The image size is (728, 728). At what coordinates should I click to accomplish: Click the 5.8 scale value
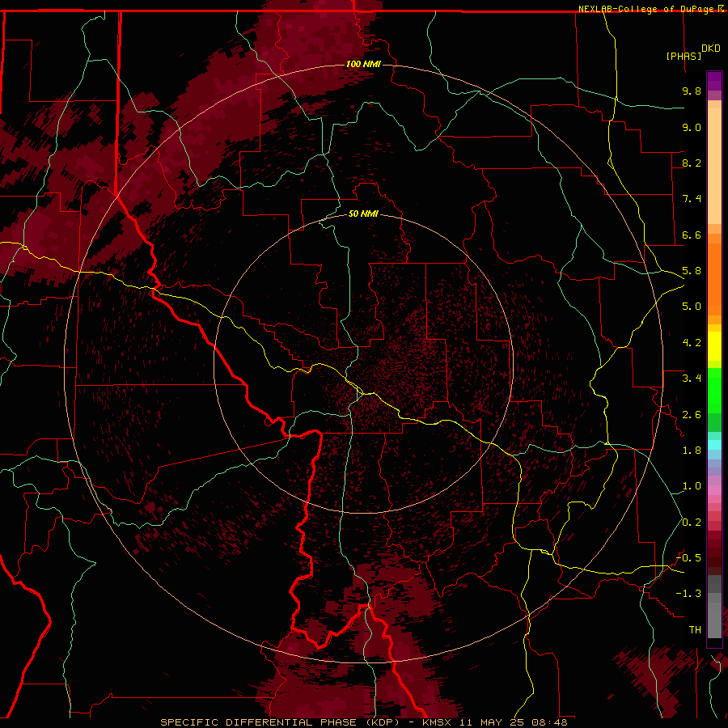click(x=692, y=271)
